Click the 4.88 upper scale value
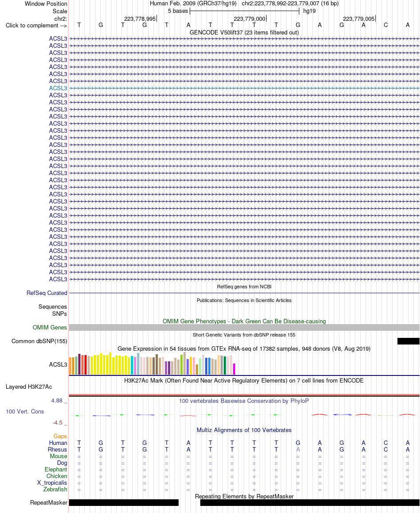Screen dimensions: 420x513 [x=57, y=401]
